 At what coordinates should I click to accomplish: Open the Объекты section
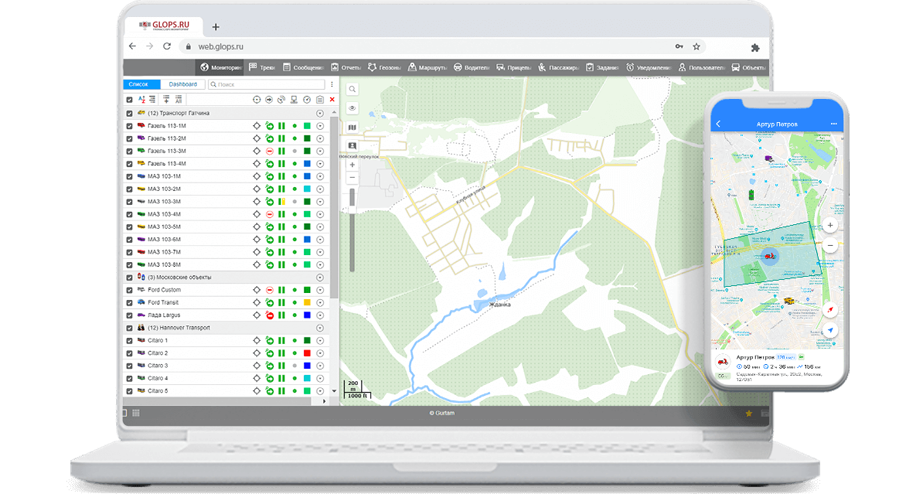(749, 67)
